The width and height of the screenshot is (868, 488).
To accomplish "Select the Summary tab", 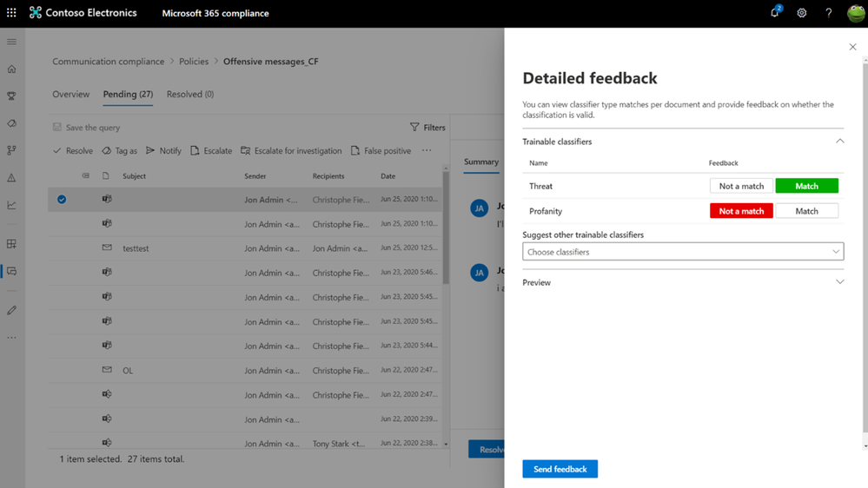I will click(x=481, y=162).
